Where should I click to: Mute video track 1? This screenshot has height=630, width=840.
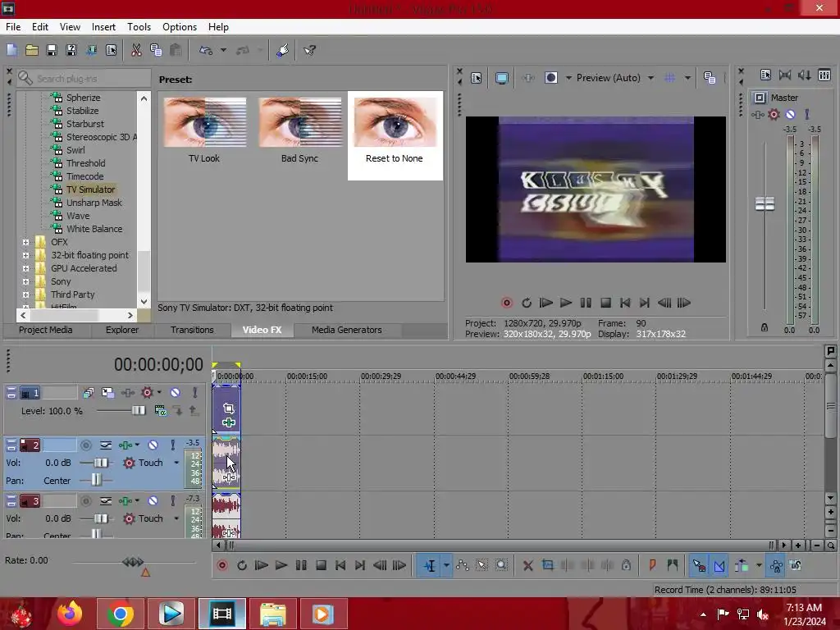(x=176, y=393)
